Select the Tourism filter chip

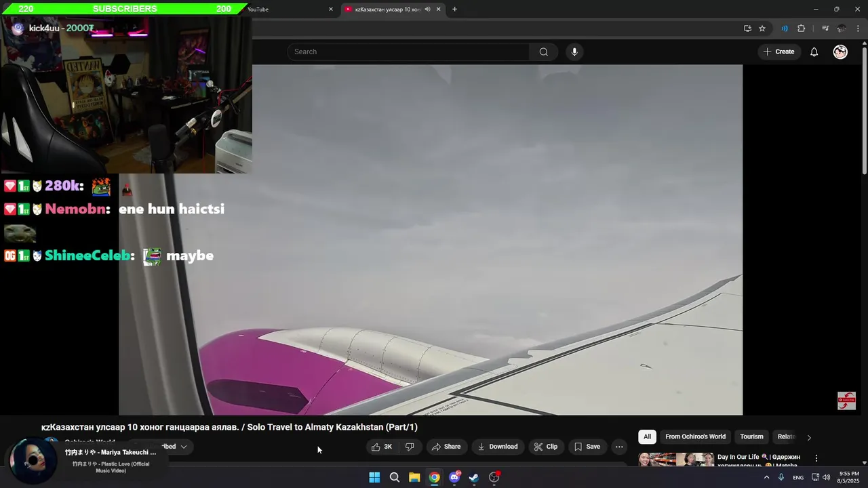coord(751,437)
